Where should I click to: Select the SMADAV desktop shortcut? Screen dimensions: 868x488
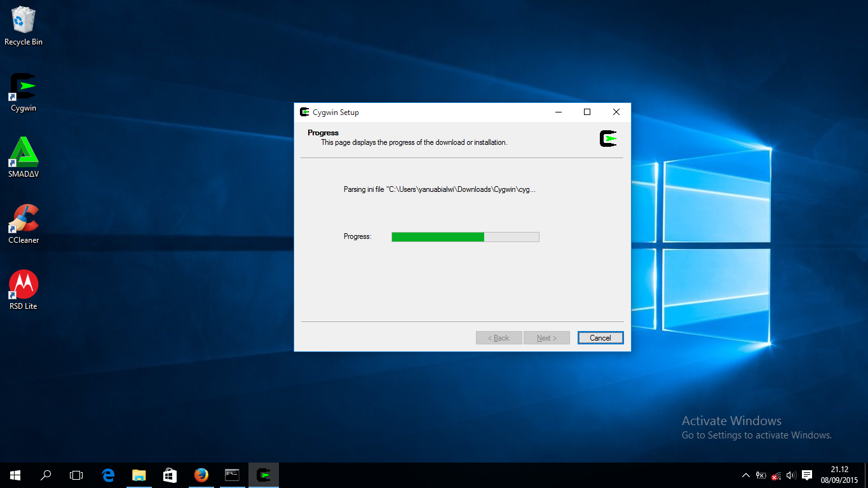tap(24, 158)
